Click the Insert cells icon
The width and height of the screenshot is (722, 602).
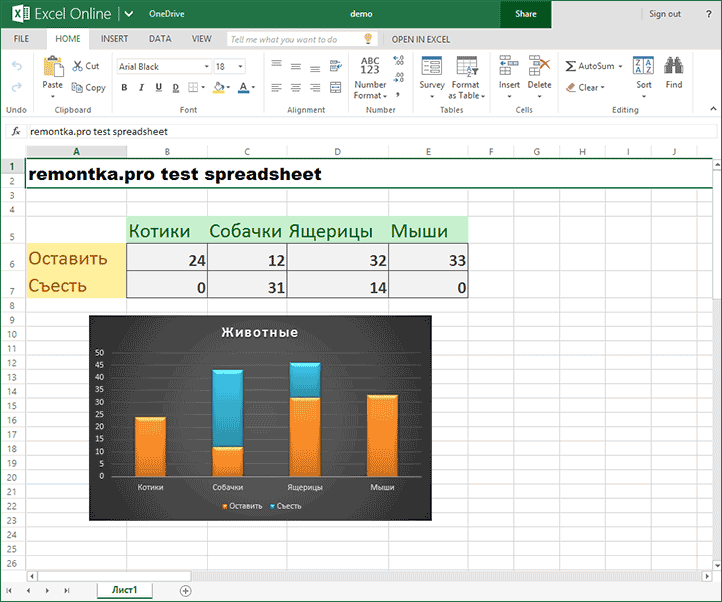coord(509,65)
